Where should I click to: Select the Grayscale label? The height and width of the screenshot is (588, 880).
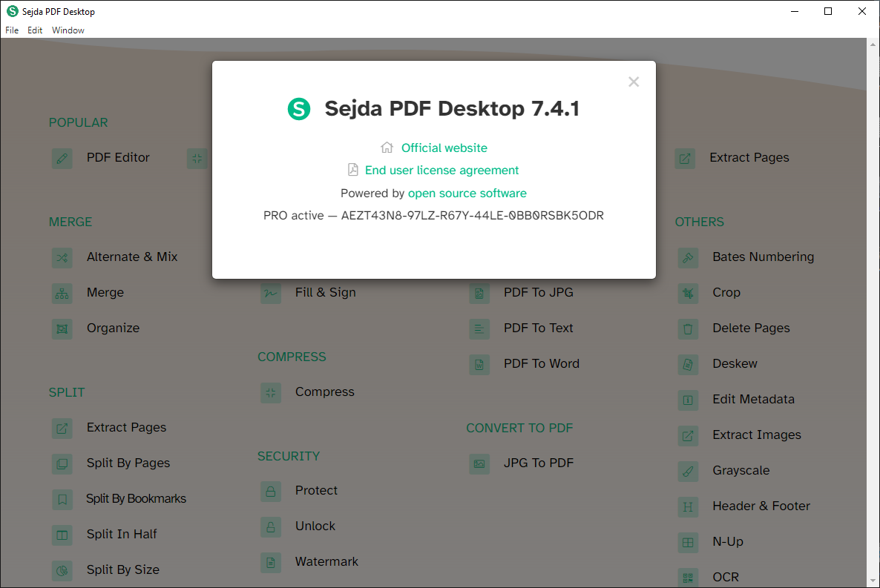click(741, 471)
